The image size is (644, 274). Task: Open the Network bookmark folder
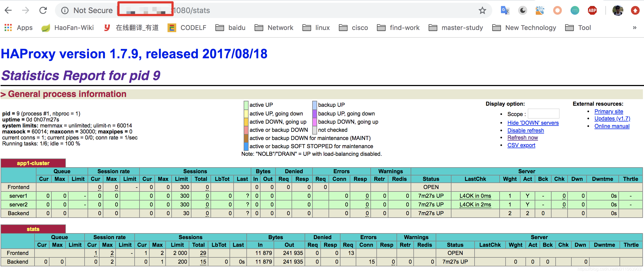pyautogui.click(x=274, y=28)
